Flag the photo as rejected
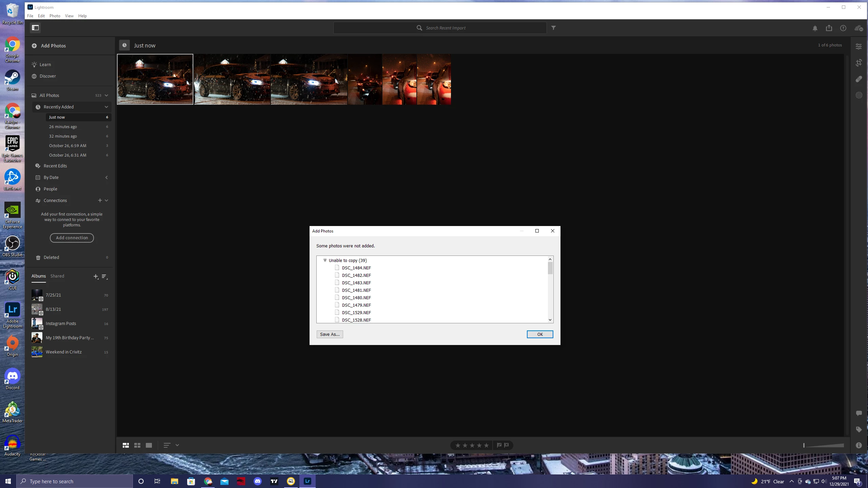This screenshot has width=868, height=488. click(x=507, y=445)
